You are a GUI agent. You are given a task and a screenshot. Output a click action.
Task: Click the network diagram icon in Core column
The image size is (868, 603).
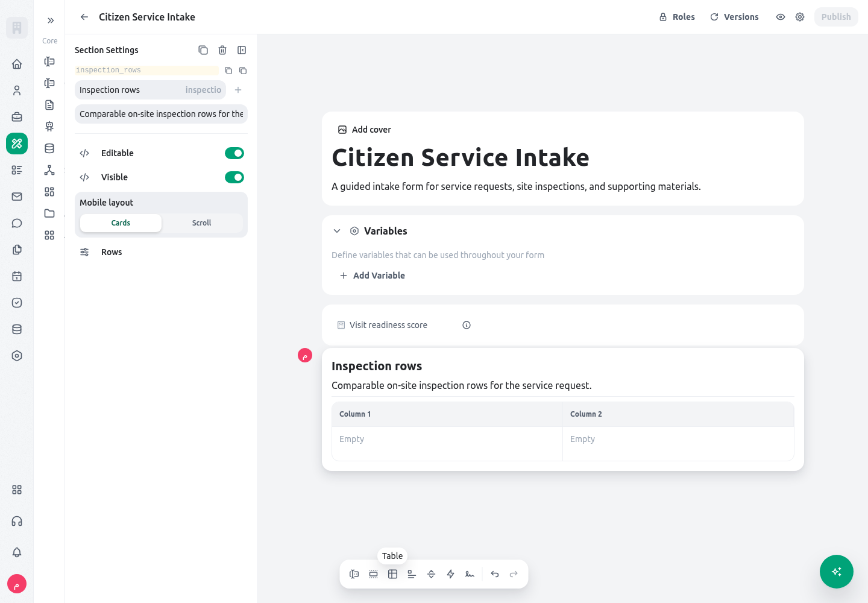click(49, 170)
